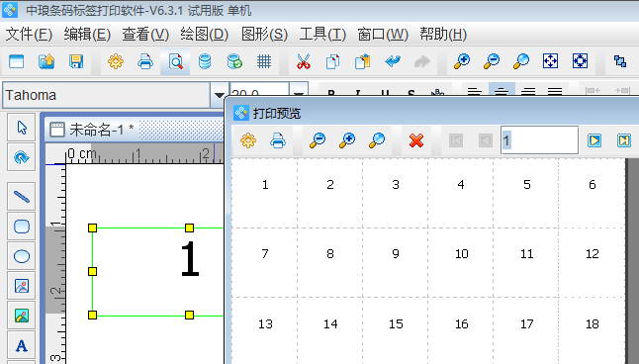
Task: Click the Tahoma font name field
Action: pyautogui.click(x=107, y=95)
